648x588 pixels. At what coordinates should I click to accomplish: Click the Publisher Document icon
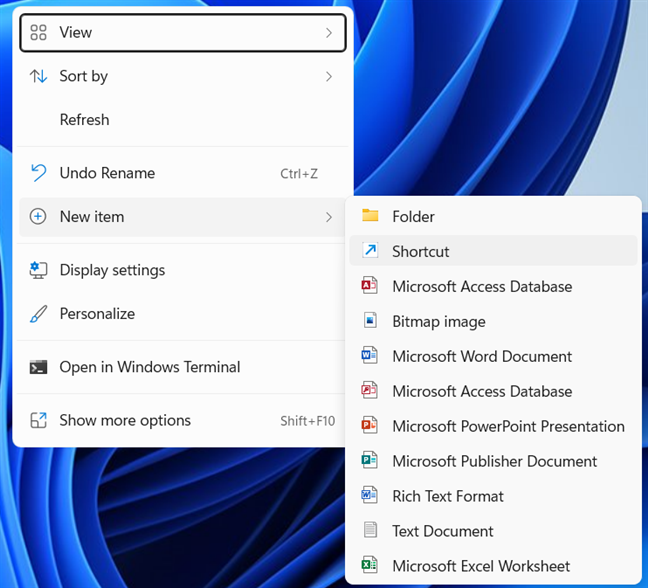(x=369, y=460)
